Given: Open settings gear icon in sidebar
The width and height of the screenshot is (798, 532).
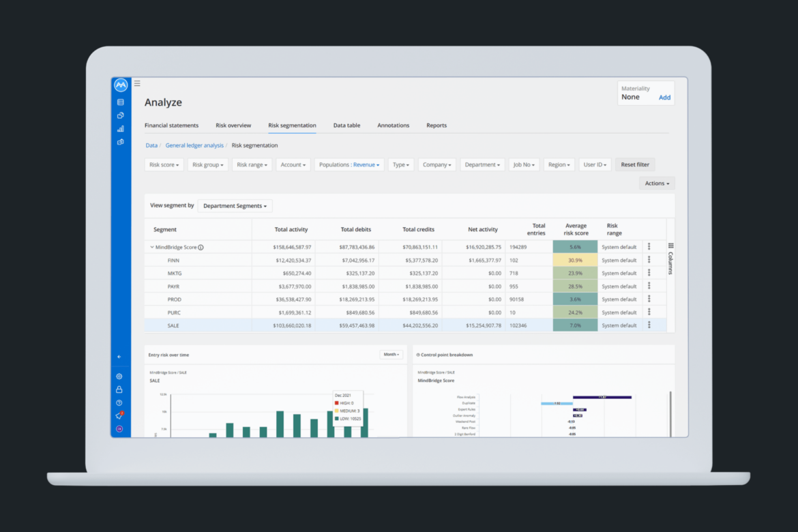Looking at the screenshot, I should tap(119, 376).
